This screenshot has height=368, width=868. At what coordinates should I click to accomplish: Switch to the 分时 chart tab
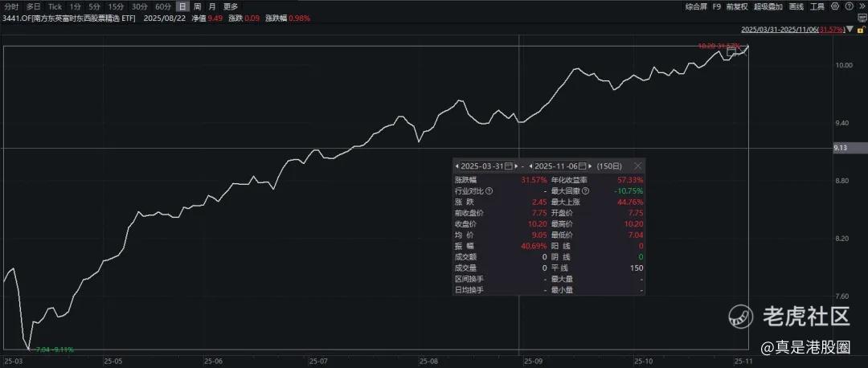[x=11, y=6]
